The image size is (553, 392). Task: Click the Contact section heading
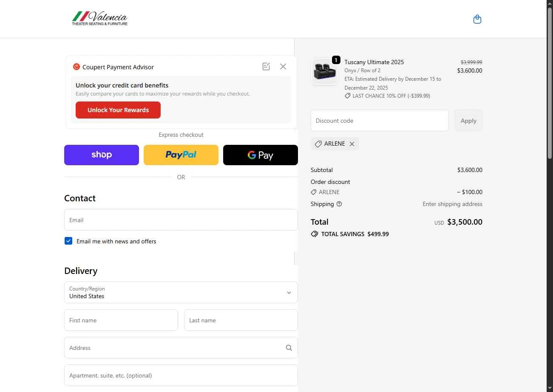[80, 198]
